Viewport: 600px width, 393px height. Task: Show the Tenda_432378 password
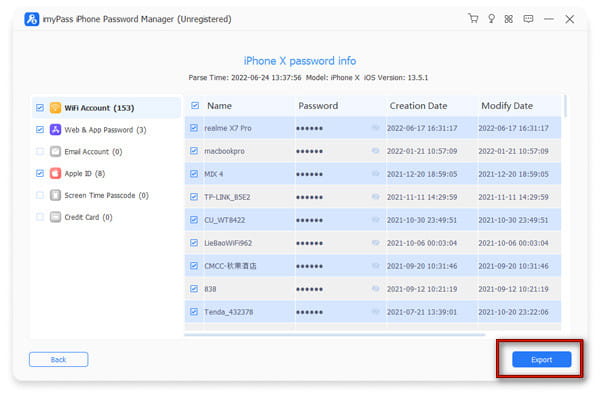[375, 311]
